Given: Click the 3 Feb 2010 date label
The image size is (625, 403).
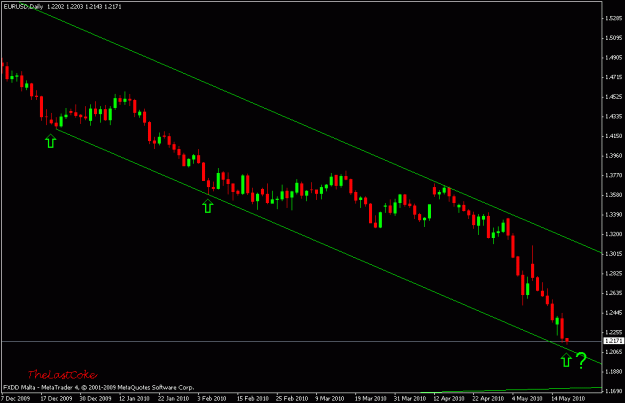Looking at the screenshot, I should (212, 398).
